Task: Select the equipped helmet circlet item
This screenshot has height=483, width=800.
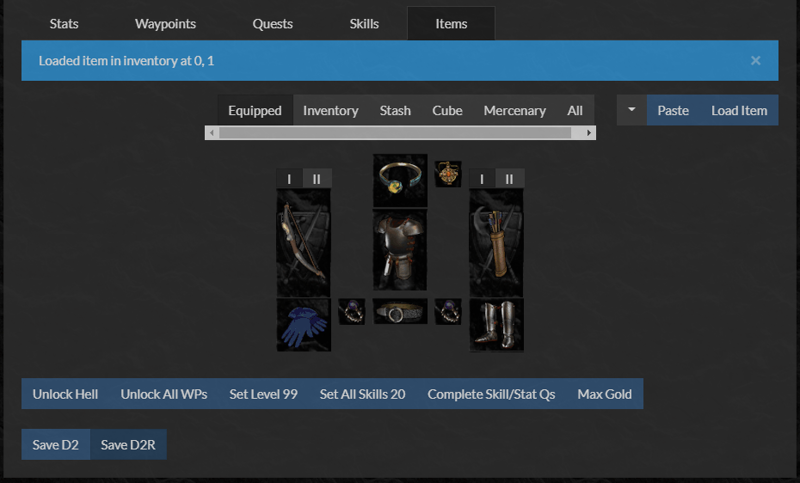Action: point(400,181)
